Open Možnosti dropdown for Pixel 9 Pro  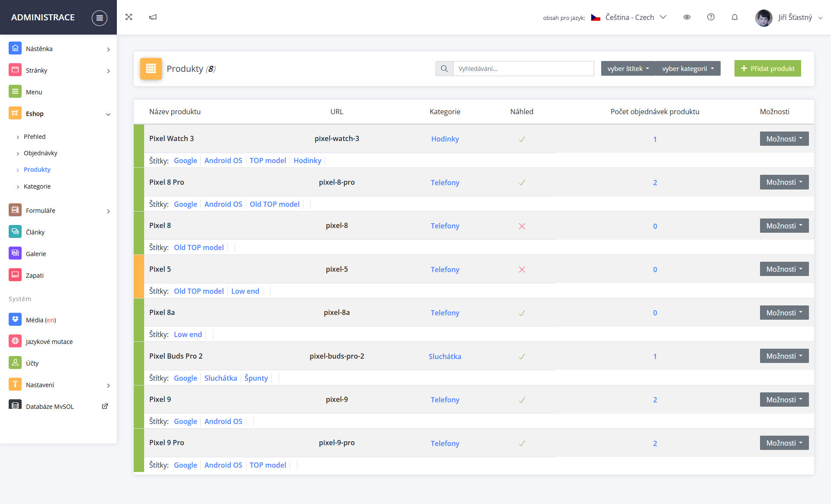[x=784, y=443]
